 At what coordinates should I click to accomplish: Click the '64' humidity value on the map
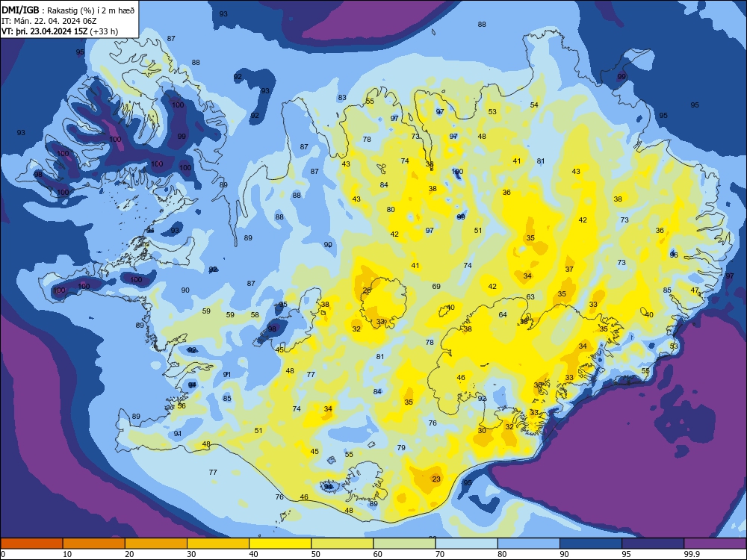pos(503,315)
